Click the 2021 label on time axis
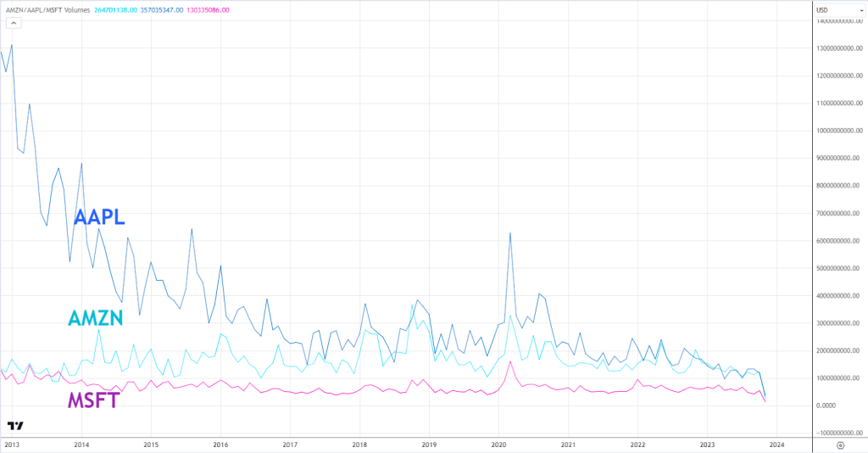This screenshot has width=868, height=453. (568, 445)
